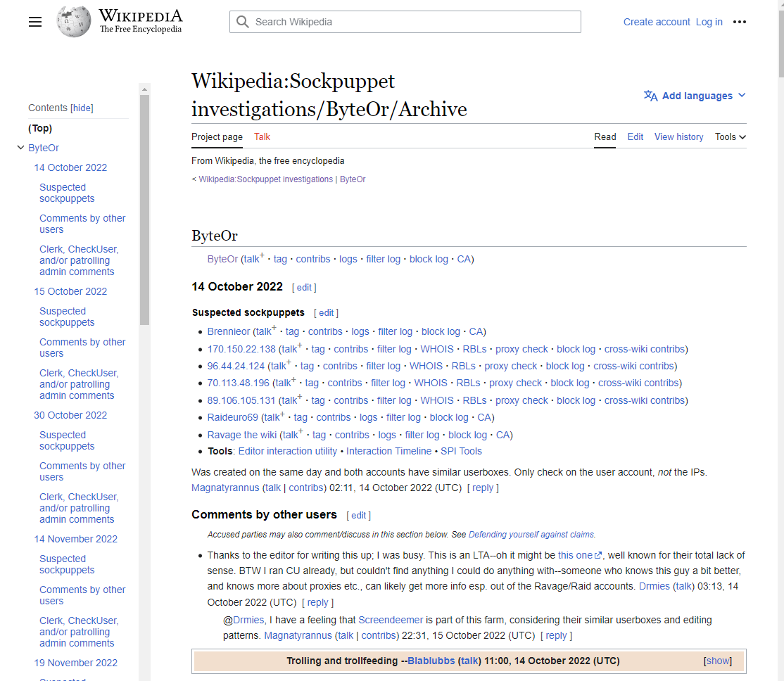Go to 14 October 2022 in contents
784x681 pixels.
(x=70, y=167)
